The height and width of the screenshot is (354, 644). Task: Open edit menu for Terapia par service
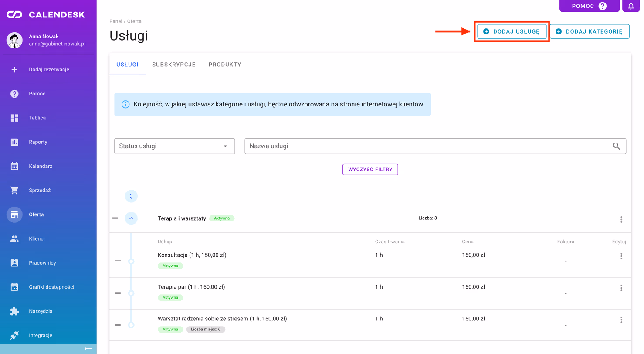pyautogui.click(x=621, y=288)
